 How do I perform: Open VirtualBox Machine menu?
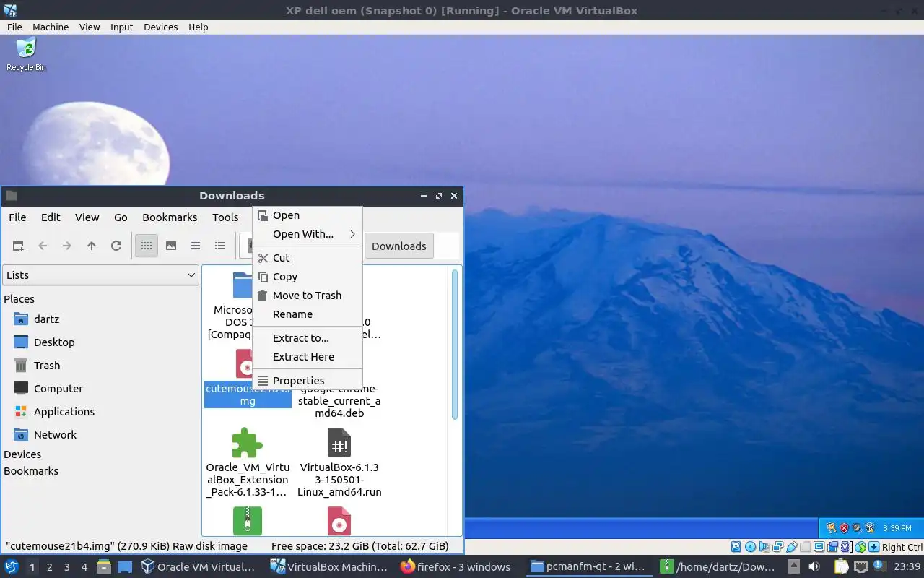click(x=51, y=27)
